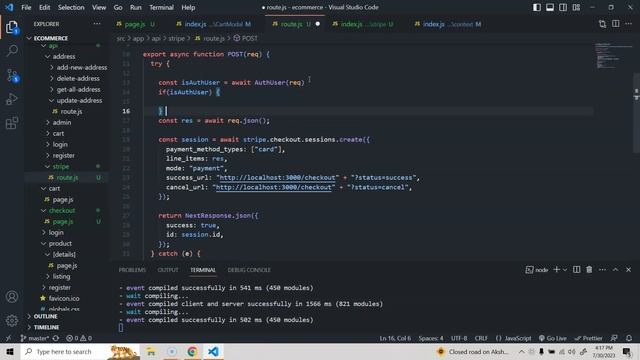Image resolution: width=640 pixels, height=360 pixels.
Task: Open Accounts menu in activity bar
Action: tap(12, 296)
